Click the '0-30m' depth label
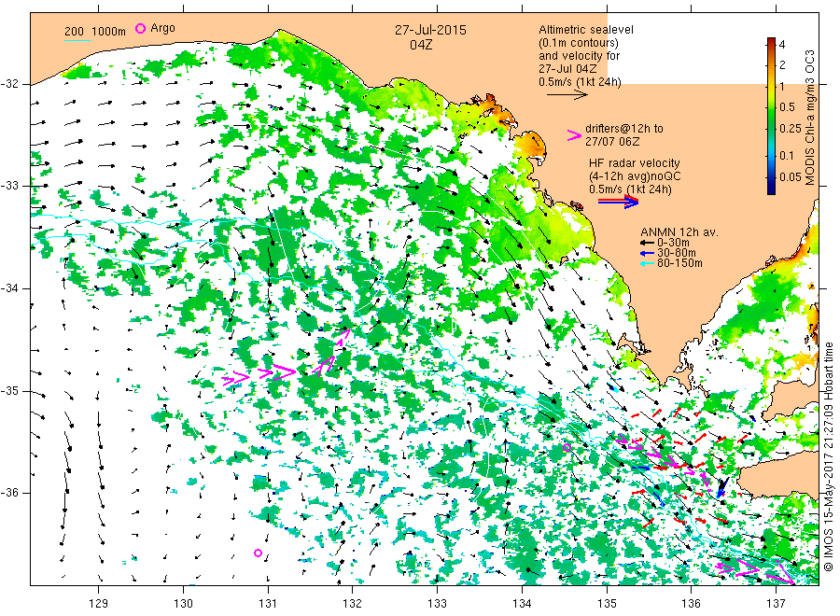 (673, 243)
